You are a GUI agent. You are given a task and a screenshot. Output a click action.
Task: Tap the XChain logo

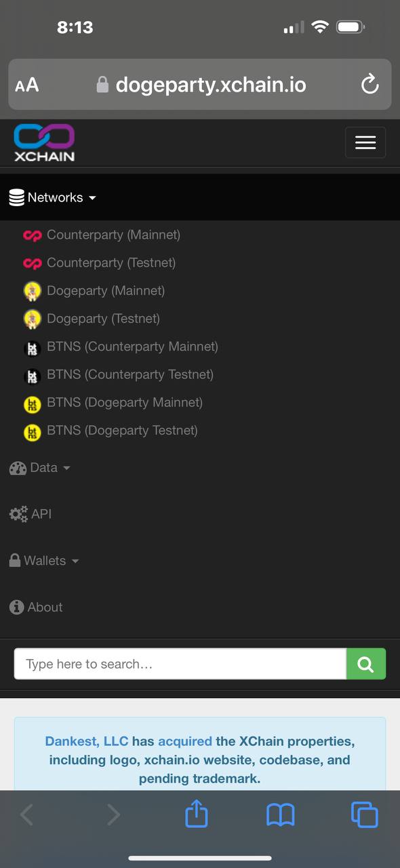pos(44,142)
